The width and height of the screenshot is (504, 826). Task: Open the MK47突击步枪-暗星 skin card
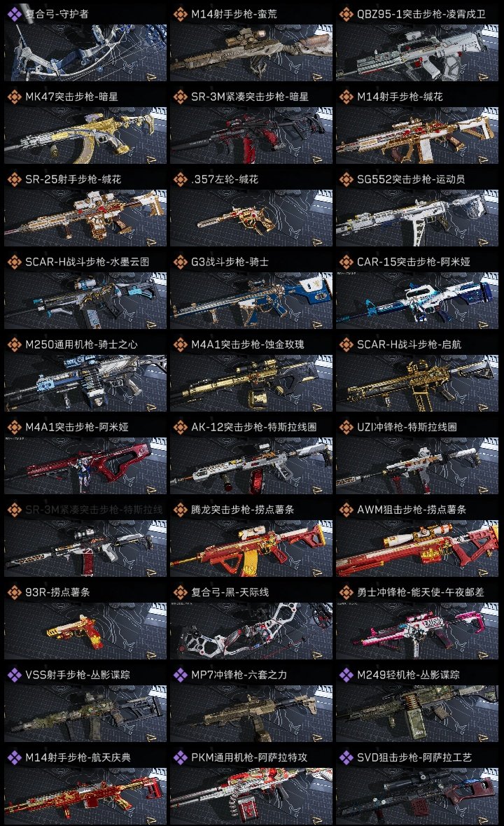click(x=85, y=127)
